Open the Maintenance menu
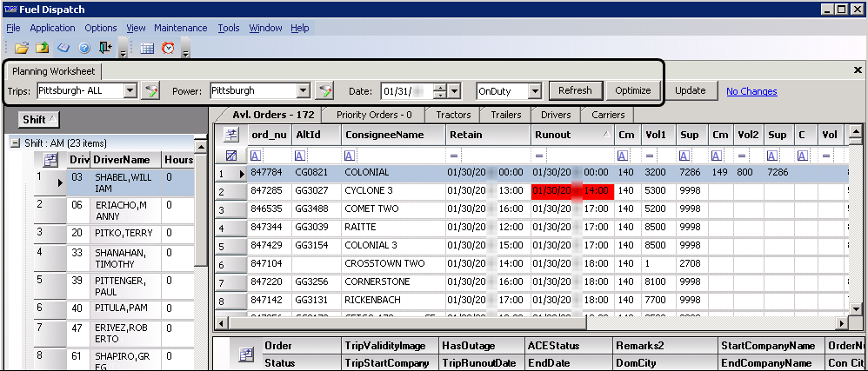This screenshot has width=868, height=371. click(180, 28)
